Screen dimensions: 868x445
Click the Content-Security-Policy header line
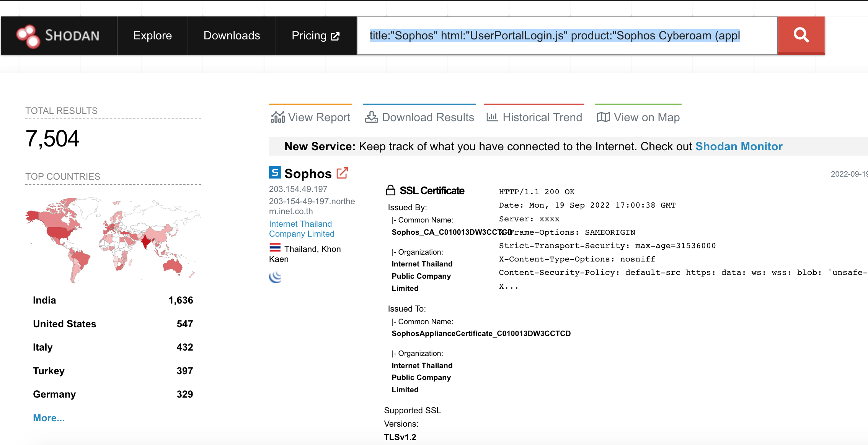click(x=683, y=272)
